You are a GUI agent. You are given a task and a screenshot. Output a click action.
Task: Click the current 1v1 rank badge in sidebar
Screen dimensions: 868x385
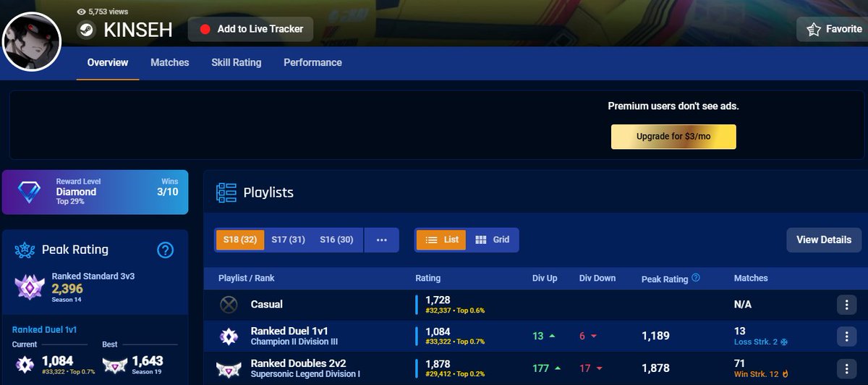(x=24, y=364)
